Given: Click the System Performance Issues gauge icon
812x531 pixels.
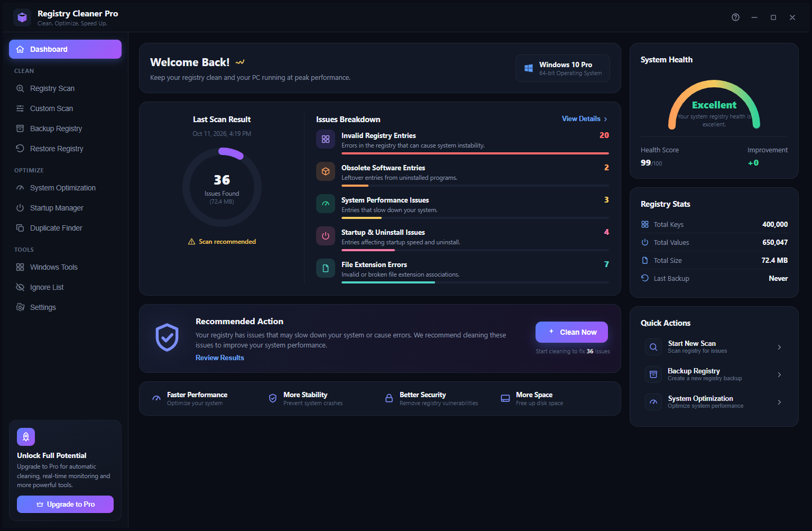Looking at the screenshot, I should point(326,204).
